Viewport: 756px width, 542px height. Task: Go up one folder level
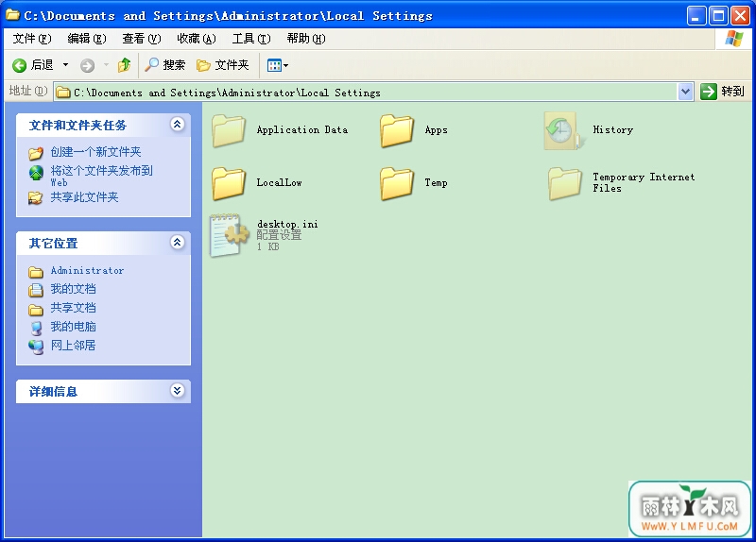point(125,64)
